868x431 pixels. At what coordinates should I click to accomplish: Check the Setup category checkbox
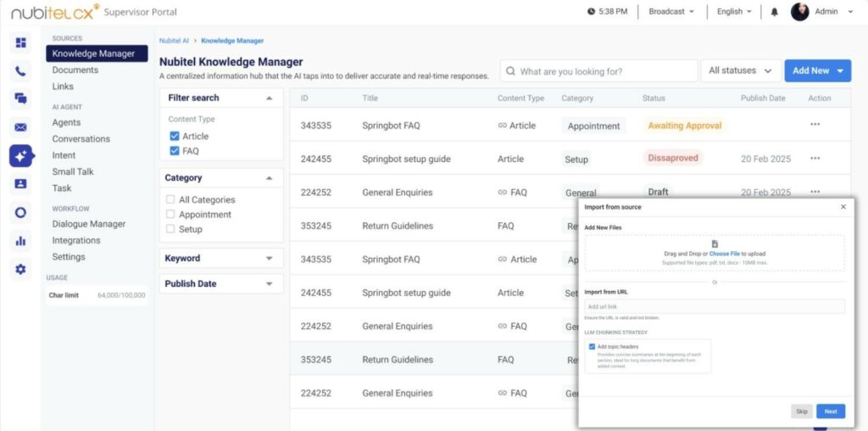click(x=170, y=229)
